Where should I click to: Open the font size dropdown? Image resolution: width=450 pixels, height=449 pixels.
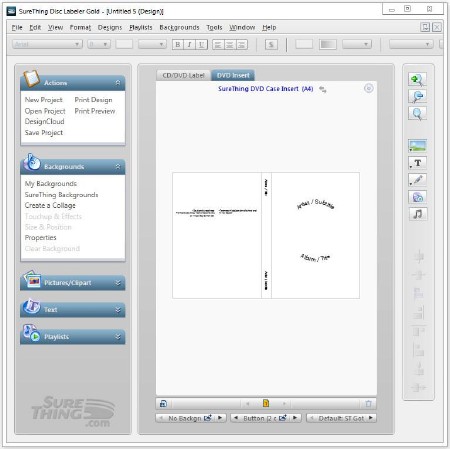coord(105,44)
